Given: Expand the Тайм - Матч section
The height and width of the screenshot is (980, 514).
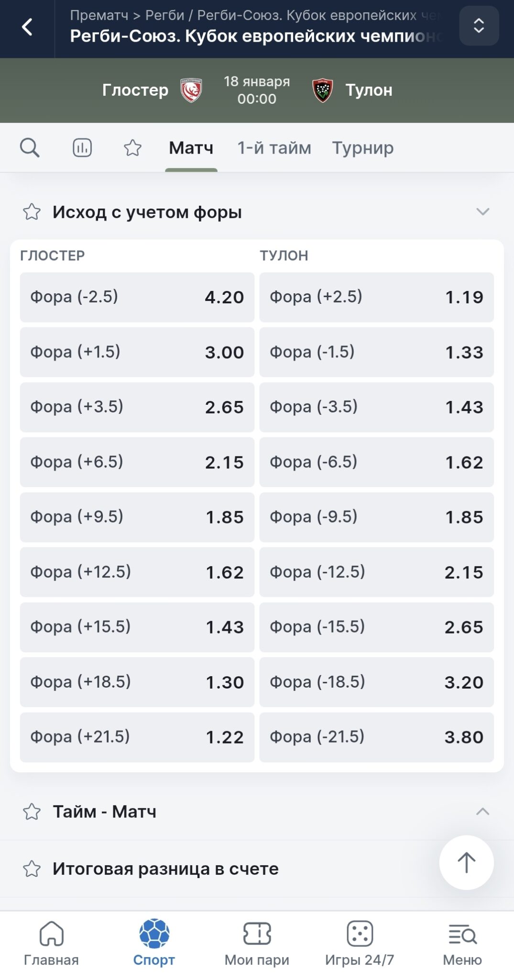Looking at the screenshot, I should click(x=483, y=812).
